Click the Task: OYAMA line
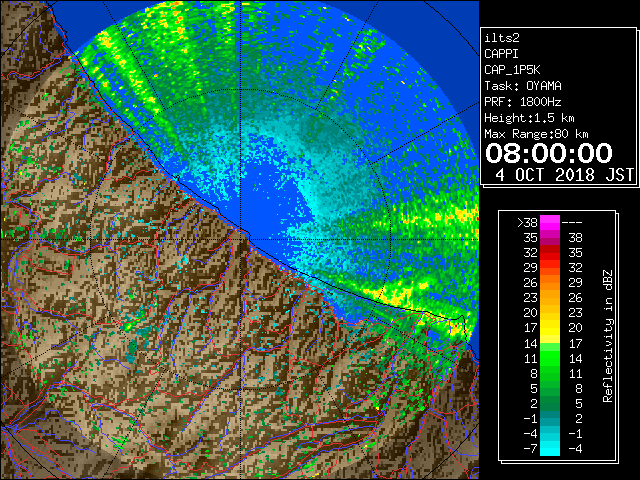Image resolution: width=640 pixels, height=480 pixels. tap(523, 86)
